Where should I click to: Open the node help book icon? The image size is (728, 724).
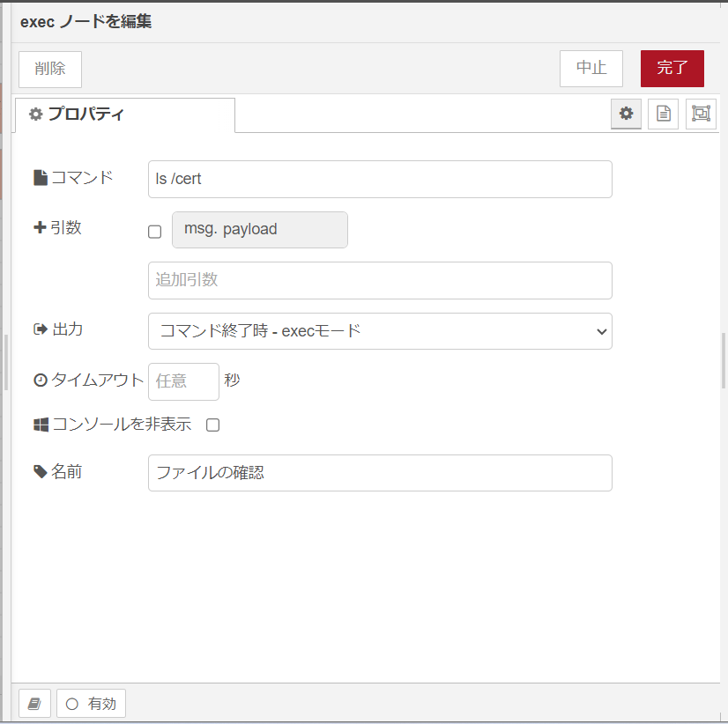click(x=35, y=704)
